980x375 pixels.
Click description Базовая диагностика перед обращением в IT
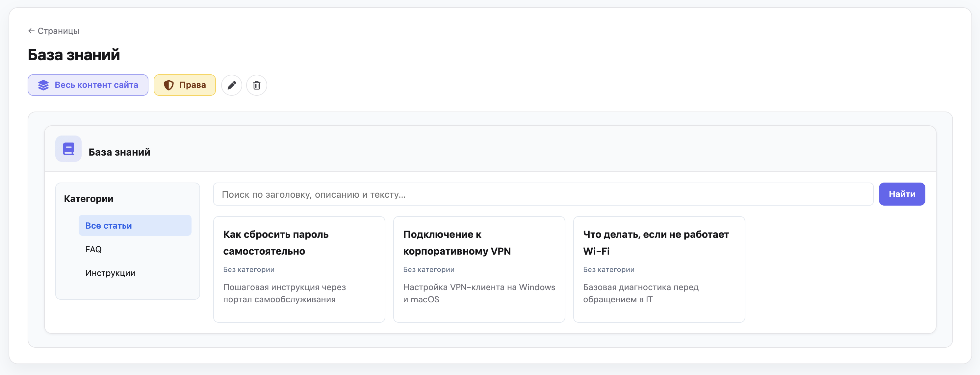click(641, 293)
